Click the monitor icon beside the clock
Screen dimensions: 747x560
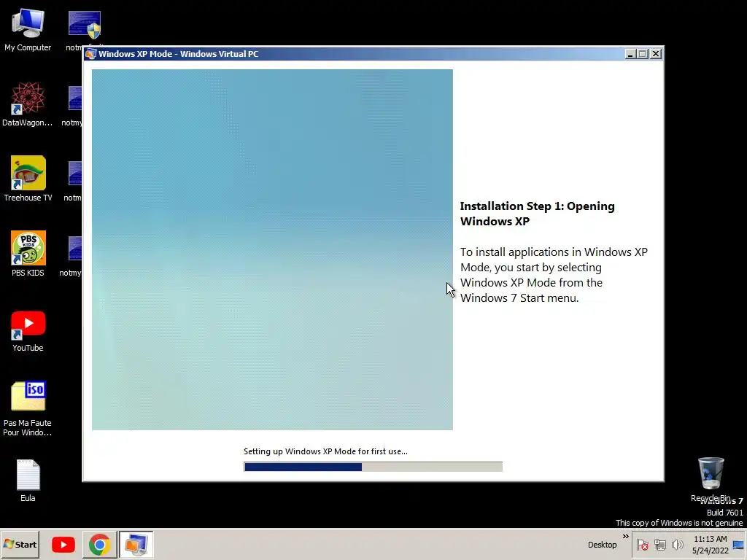(738, 545)
